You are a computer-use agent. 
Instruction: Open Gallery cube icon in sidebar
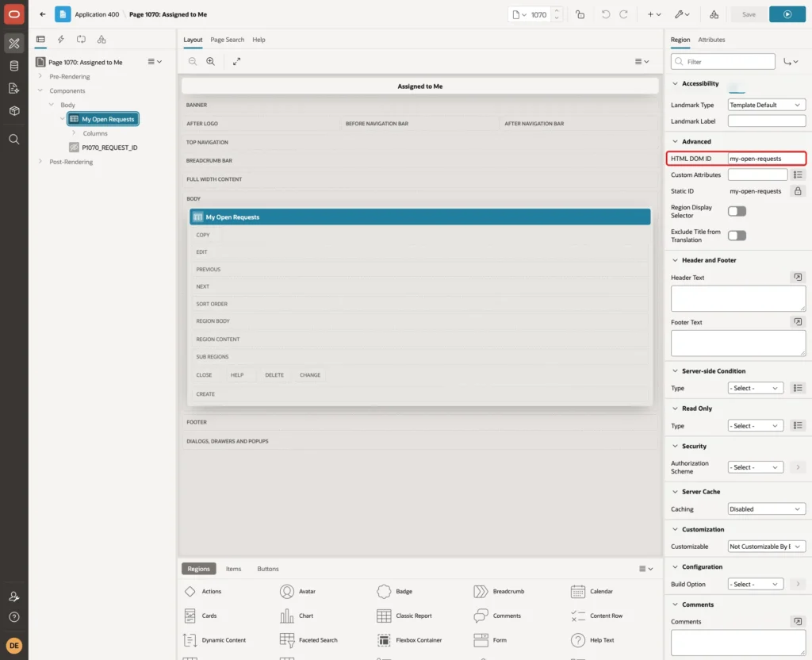click(x=14, y=111)
